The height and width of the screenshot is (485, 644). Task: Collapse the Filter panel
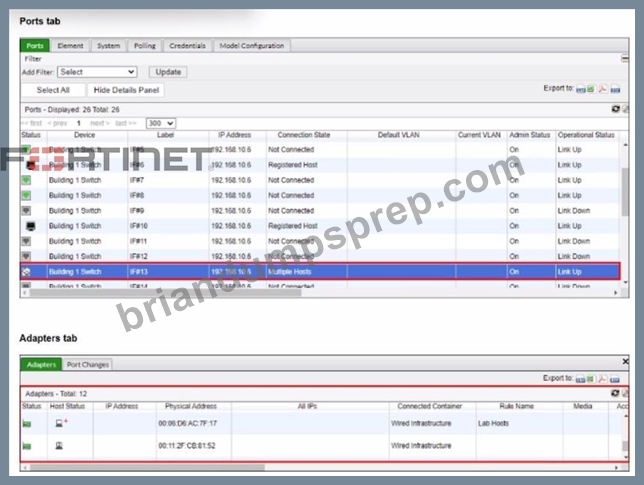(625, 59)
